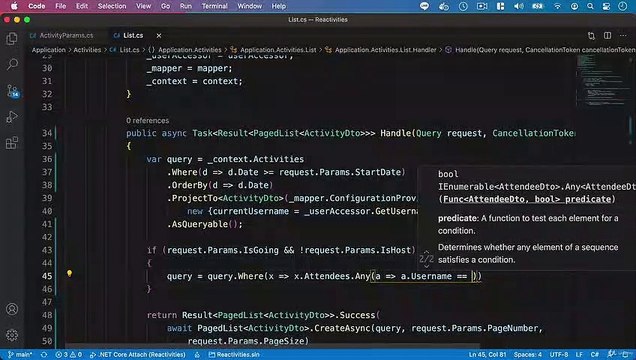
Task: Click the volume icon in menu bar
Action: tap(519, 6)
